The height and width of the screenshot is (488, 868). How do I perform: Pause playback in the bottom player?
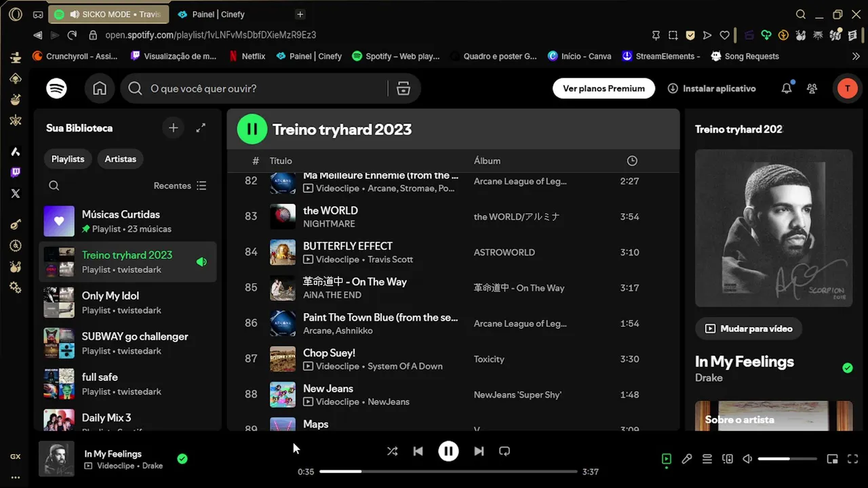pyautogui.click(x=448, y=451)
